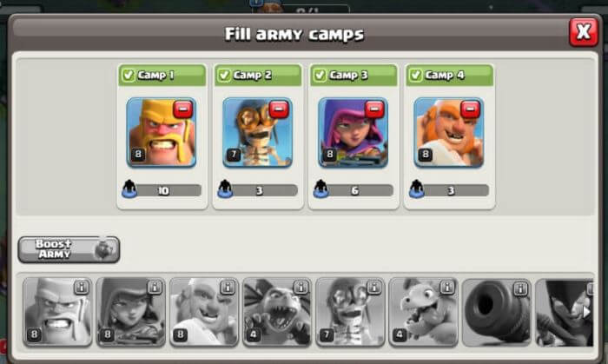This screenshot has height=364, width=608.
Task: Click the Boost Army button
Action: [x=69, y=249]
